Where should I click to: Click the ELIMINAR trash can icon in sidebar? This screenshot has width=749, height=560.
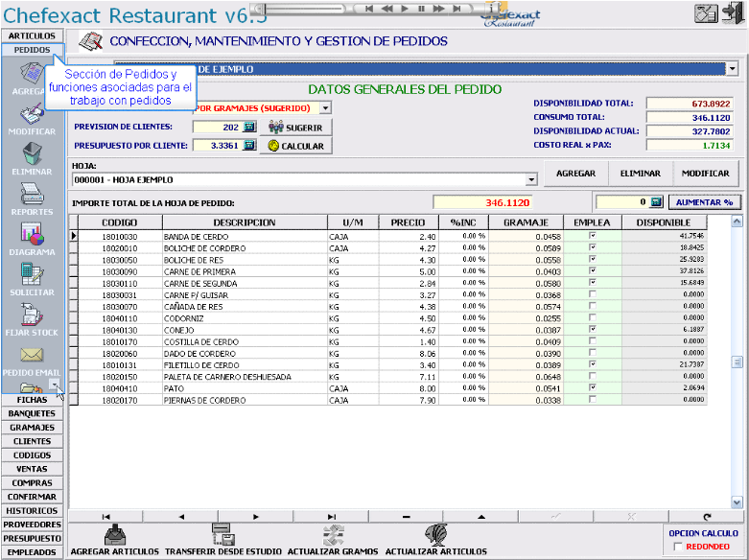point(32,153)
